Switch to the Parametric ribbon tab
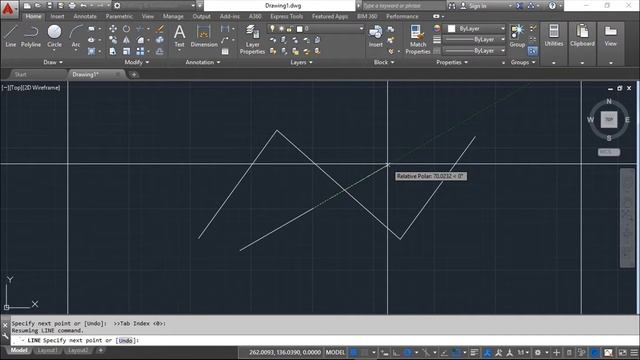 click(x=119, y=16)
